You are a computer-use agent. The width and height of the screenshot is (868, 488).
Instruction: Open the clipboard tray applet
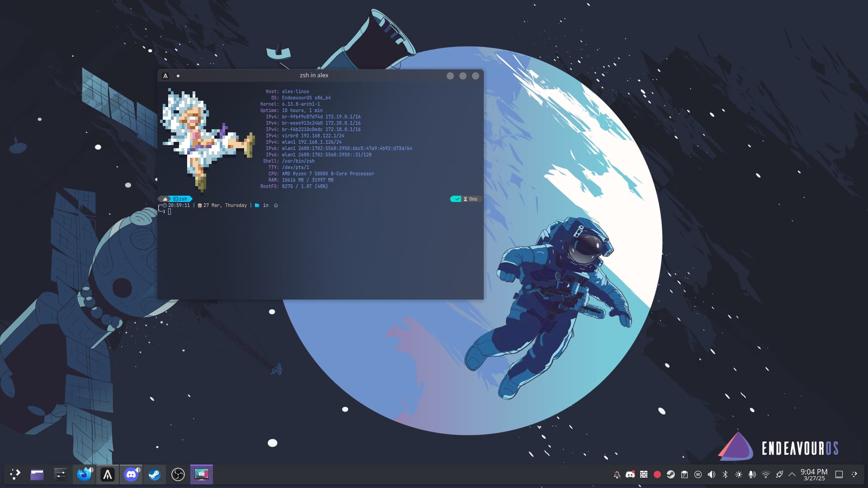(684, 474)
